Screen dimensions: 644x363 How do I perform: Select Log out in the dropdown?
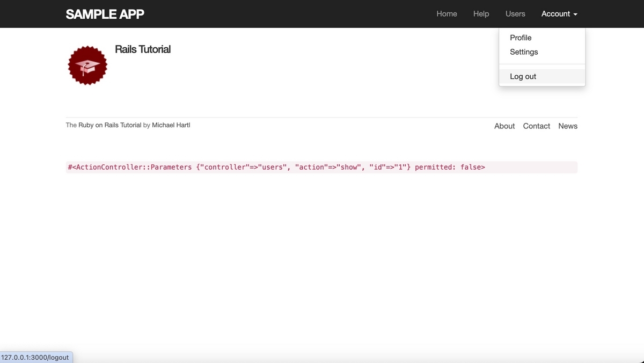point(542,76)
